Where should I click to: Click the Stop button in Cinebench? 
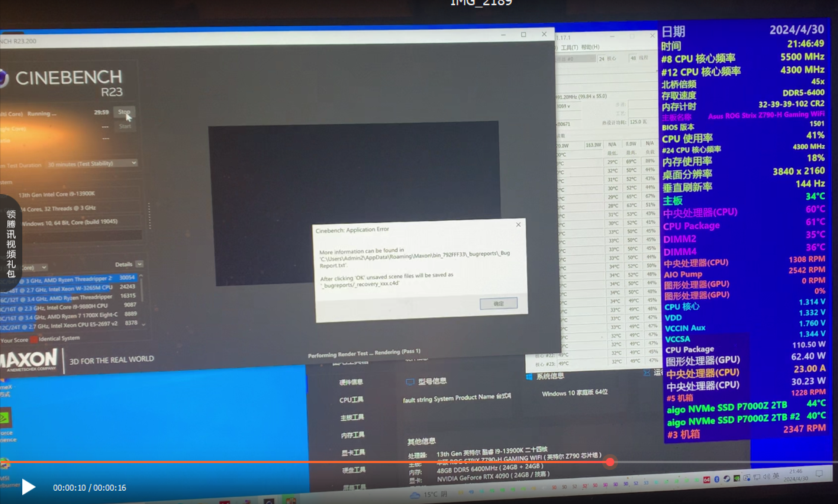[x=124, y=112]
